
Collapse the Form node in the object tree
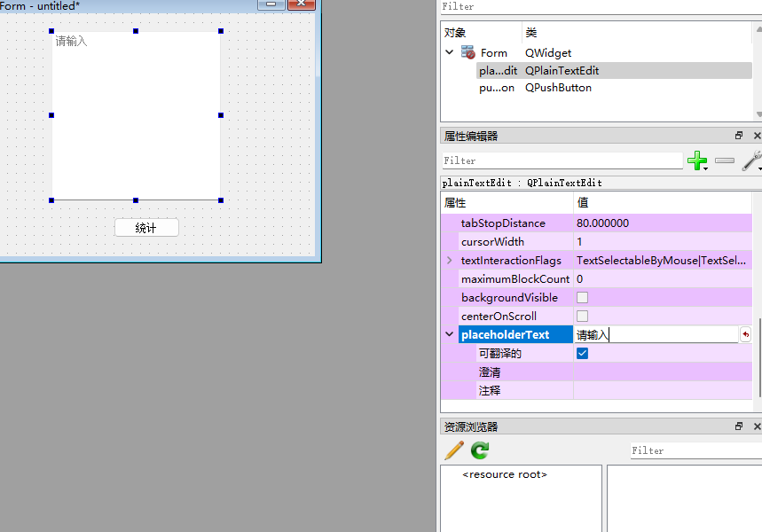[450, 52]
